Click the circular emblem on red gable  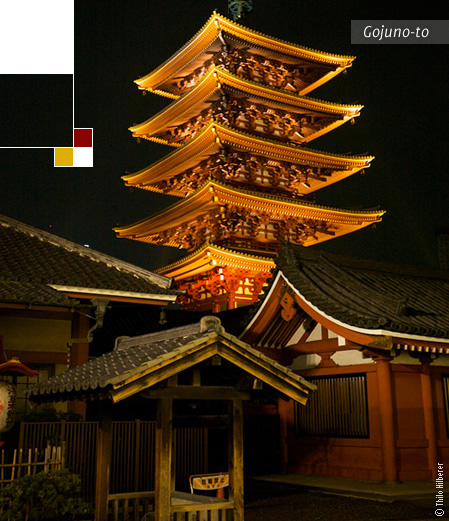[x=288, y=306]
